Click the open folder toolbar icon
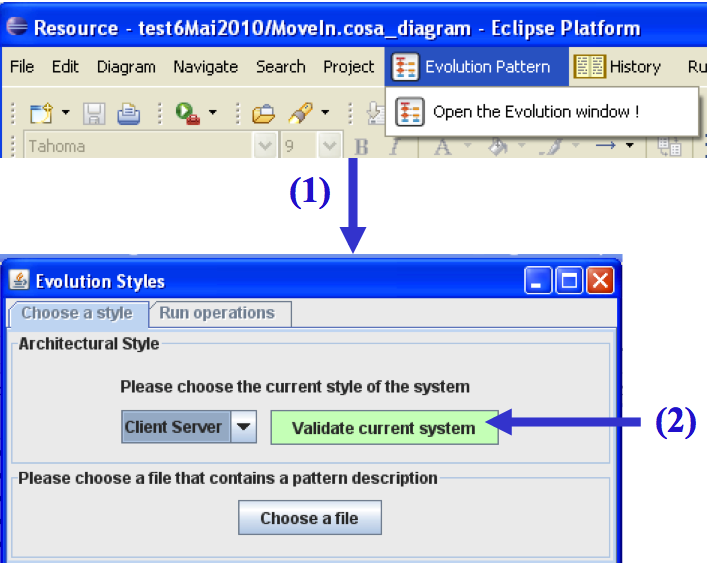Viewport: 708px width, 563px height. click(263, 112)
